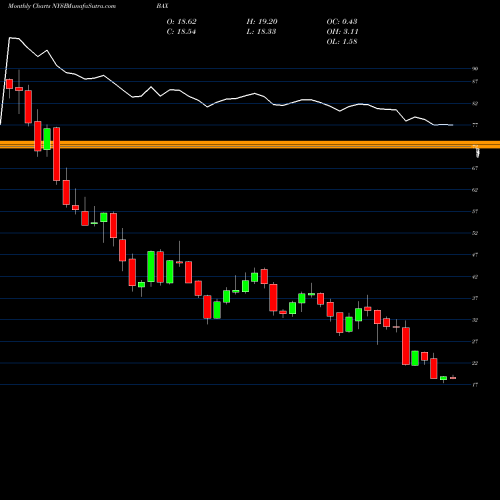Viewport: 500px width, 500px height.
Task: Click the '62' price axis label
Action: point(475,190)
